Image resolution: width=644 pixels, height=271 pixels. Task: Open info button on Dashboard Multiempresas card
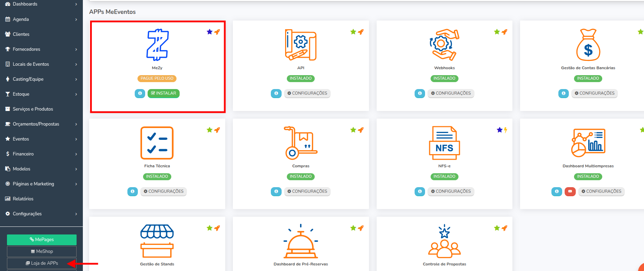coord(557,191)
